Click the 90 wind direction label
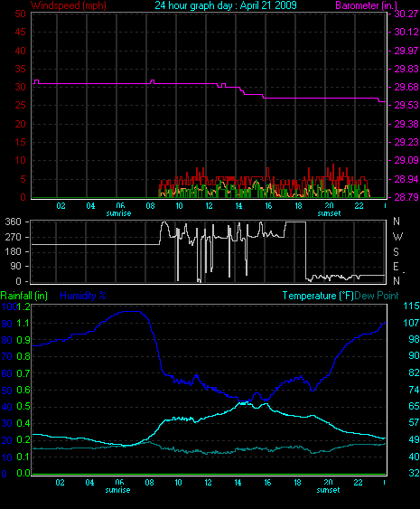This screenshot has height=509, width=420. pos(15,266)
